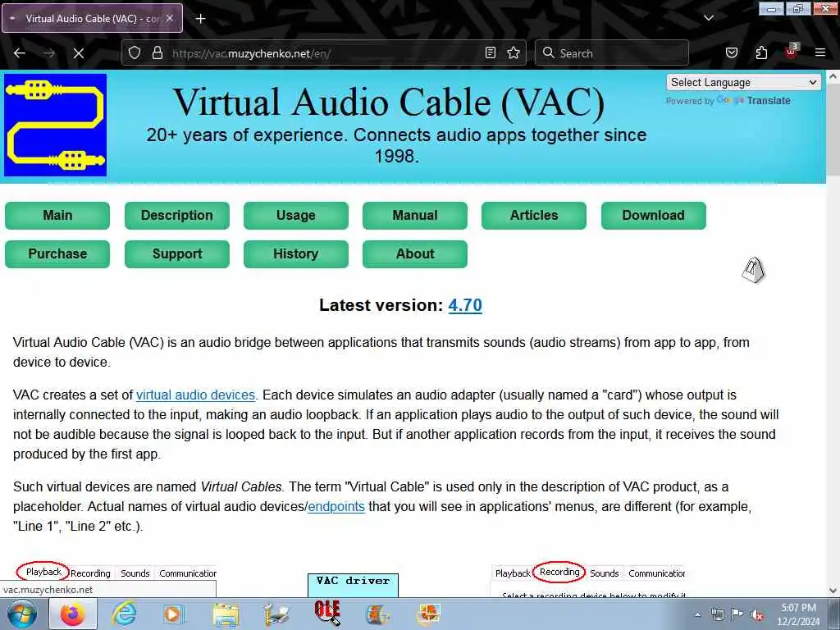Open the History page
This screenshot has width=840, height=630.
point(295,254)
